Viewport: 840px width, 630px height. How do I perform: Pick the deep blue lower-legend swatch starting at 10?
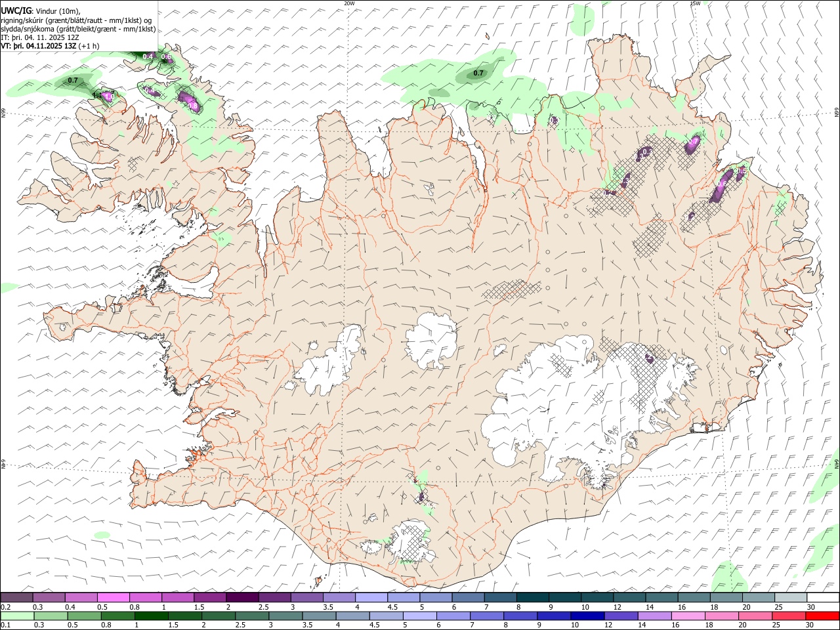[x=587, y=616]
